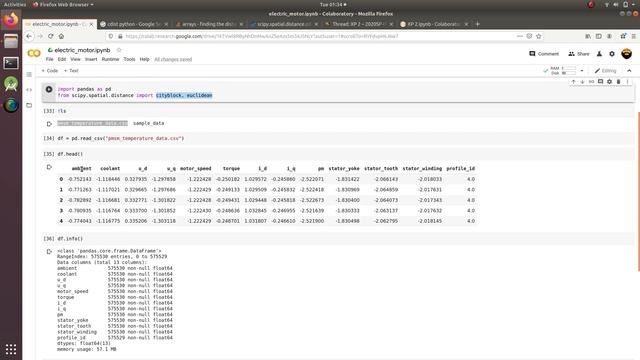The width and height of the screenshot is (640, 360).
Task: Open the Editing mode dropdown
Action: pos(606,71)
